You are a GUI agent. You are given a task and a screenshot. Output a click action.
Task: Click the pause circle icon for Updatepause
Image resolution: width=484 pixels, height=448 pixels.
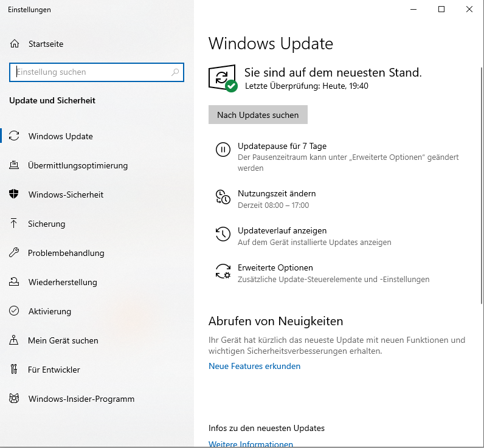tap(223, 150)
